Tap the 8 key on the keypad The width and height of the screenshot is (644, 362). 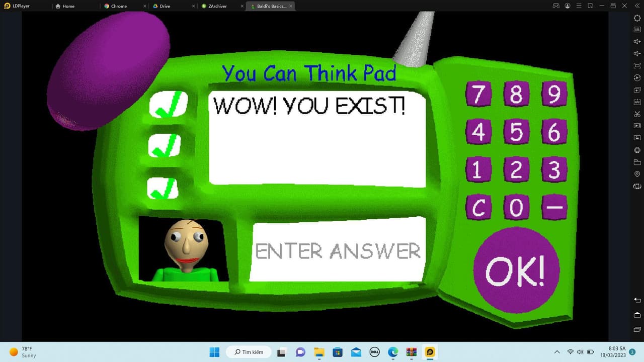[516, 94]
